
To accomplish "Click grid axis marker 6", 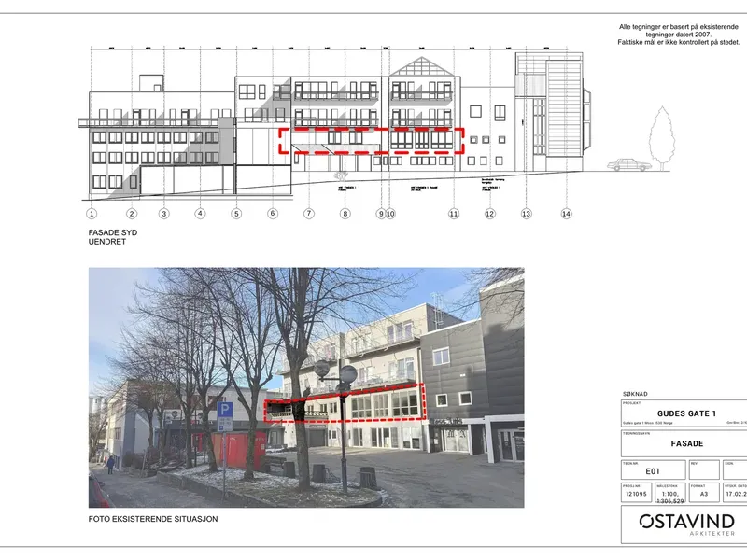I will pos(273,214).
